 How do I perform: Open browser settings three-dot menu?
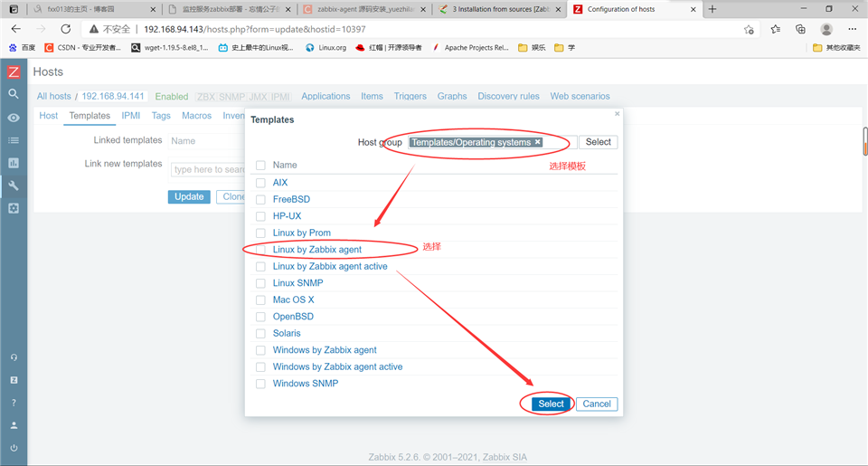point(852,29)
